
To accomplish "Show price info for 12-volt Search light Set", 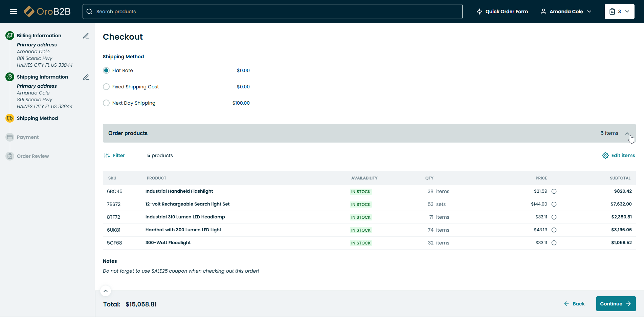I will pyautogui.click(x=554, y=204).
